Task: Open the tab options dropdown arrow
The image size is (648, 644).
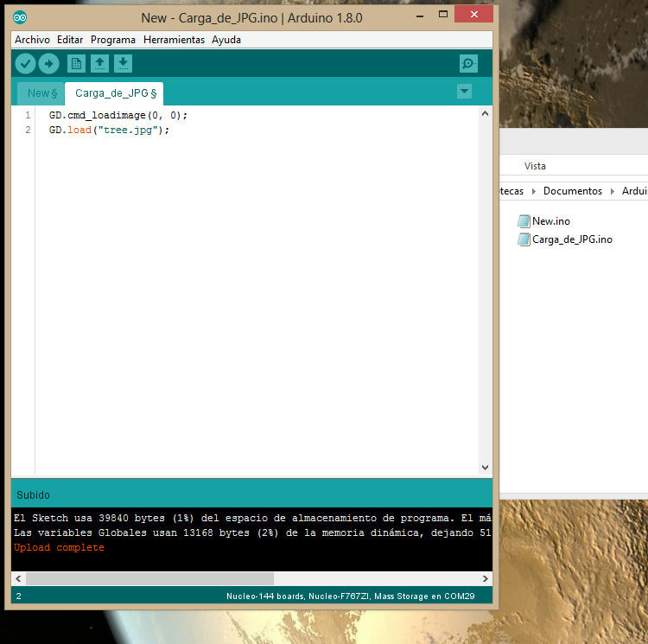Action: click(465, 92)
